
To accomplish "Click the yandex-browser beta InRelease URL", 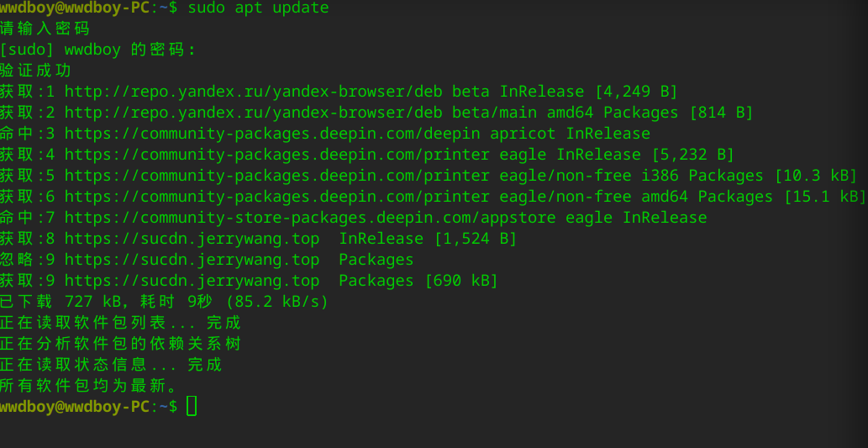I will click(253, 92).
